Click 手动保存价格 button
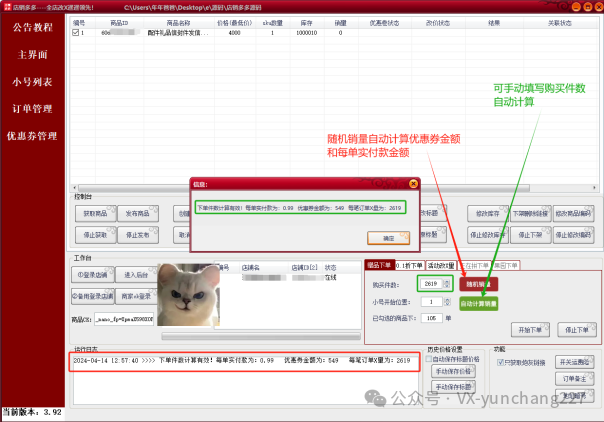The height and width of the screenshot is (422, 604). click(x=453, y=372)
